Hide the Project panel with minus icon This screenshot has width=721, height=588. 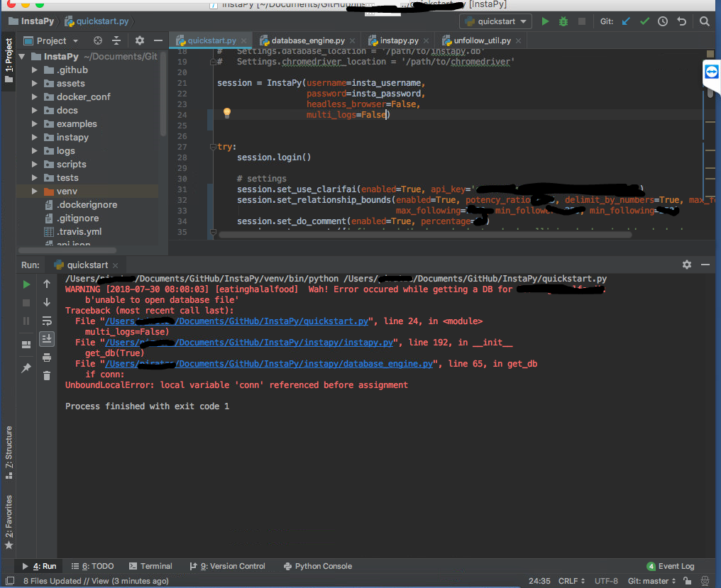pyautogui.click(x=158, y=40)
